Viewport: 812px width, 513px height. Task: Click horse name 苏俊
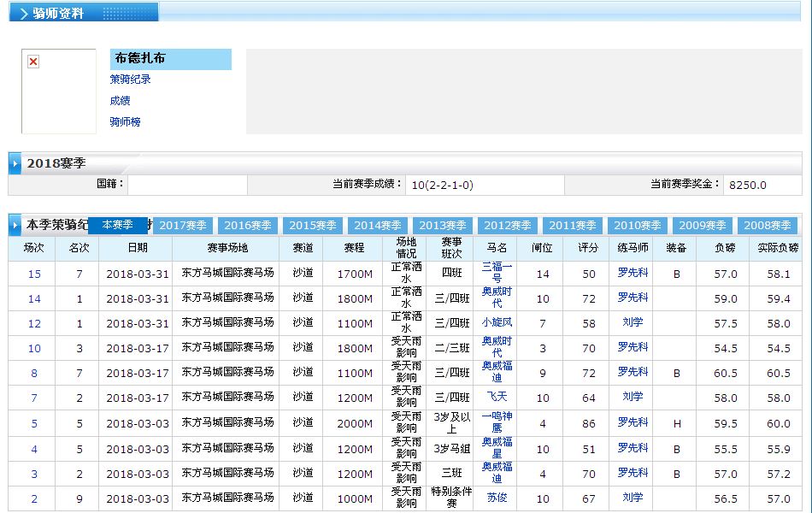click(497, 498)
